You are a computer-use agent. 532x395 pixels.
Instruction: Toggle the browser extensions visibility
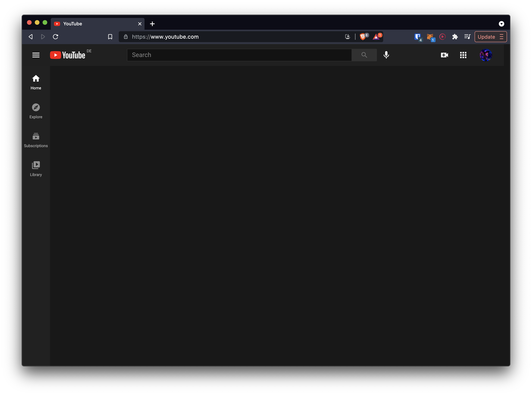click(x=455, y=36)
